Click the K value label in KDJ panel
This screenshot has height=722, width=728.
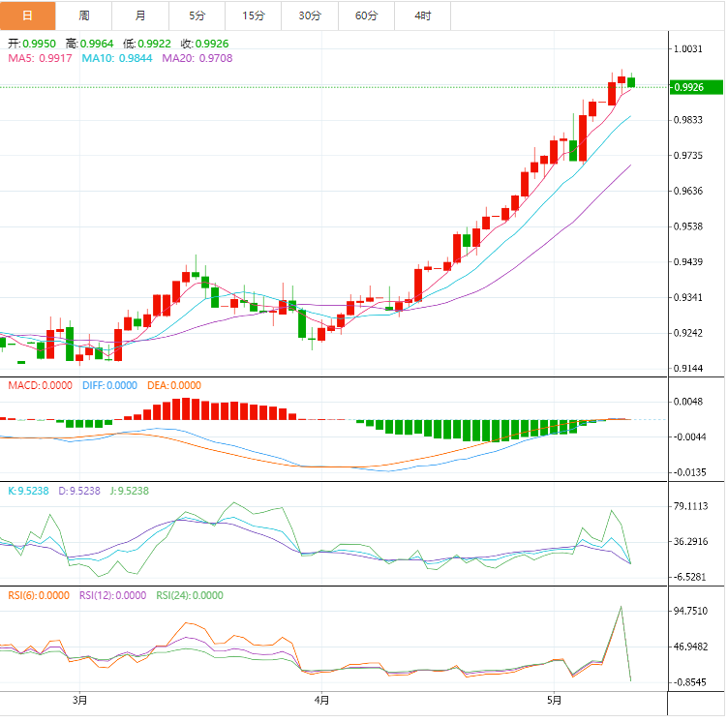pyautogui.click(x=27, y=491)
